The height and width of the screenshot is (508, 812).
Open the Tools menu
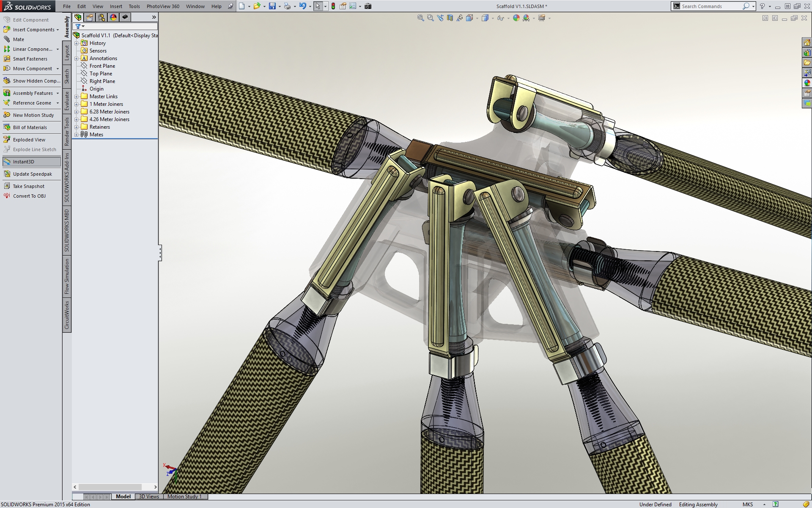(134, 6)
